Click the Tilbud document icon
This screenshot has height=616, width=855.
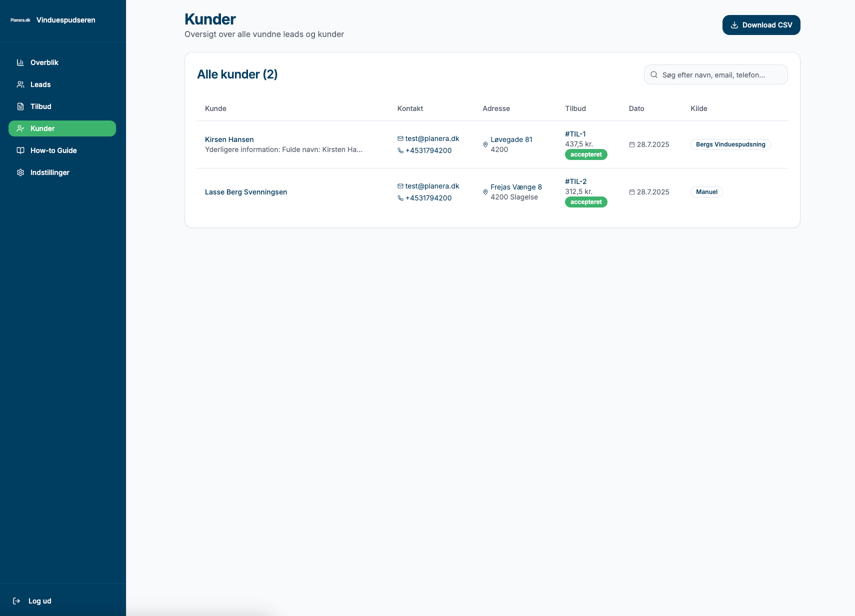coord(20,106)
